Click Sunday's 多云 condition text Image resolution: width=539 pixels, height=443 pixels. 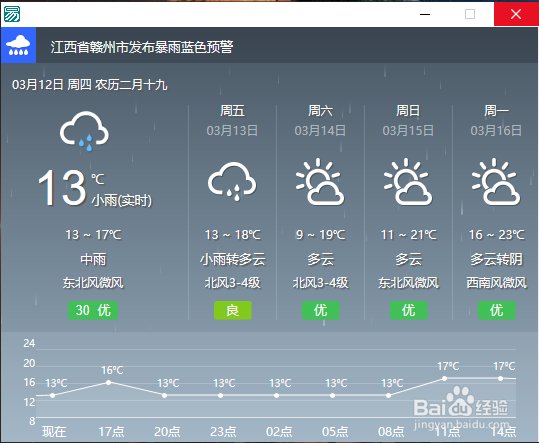coord(409,259)
